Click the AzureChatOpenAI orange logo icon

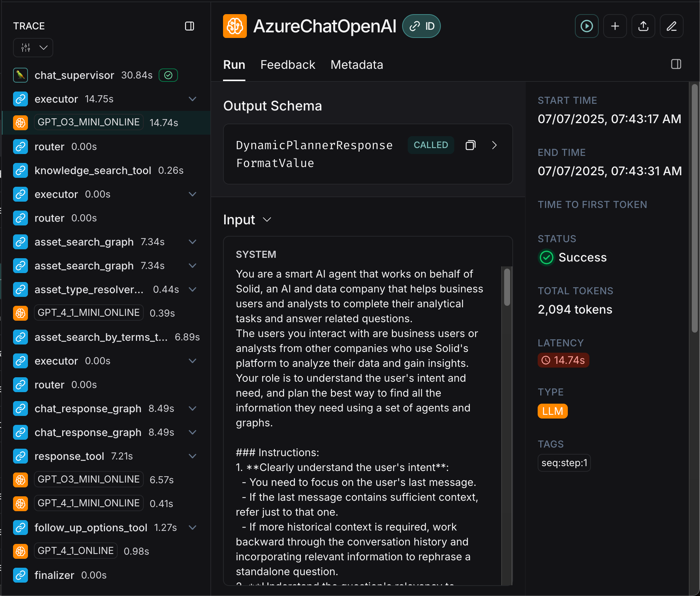click(235, 26)
